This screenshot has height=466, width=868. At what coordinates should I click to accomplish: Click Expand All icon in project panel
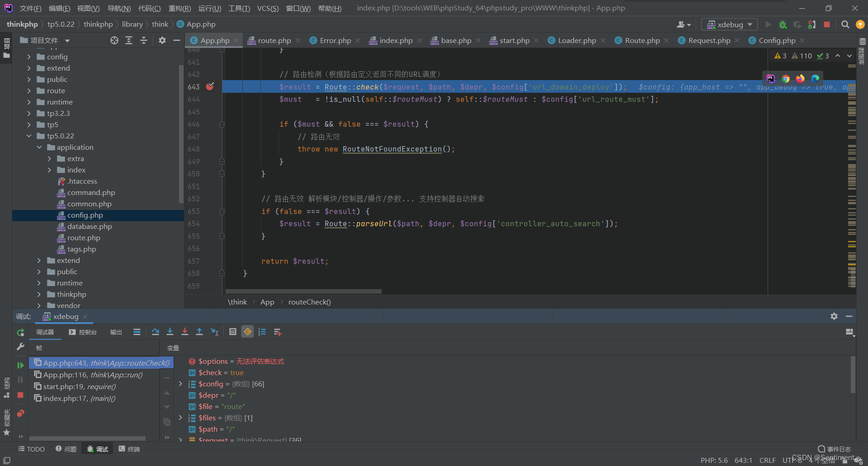coord(129,40)
